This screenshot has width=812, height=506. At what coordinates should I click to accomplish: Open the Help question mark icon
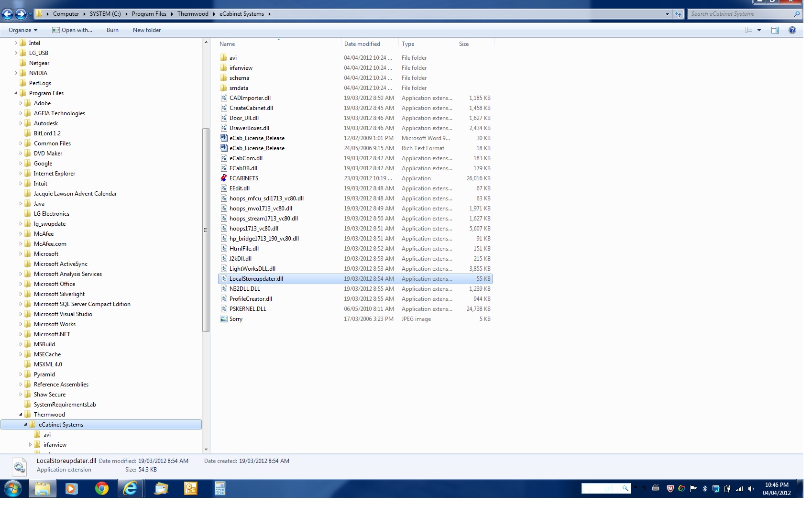tap(792, 30)
